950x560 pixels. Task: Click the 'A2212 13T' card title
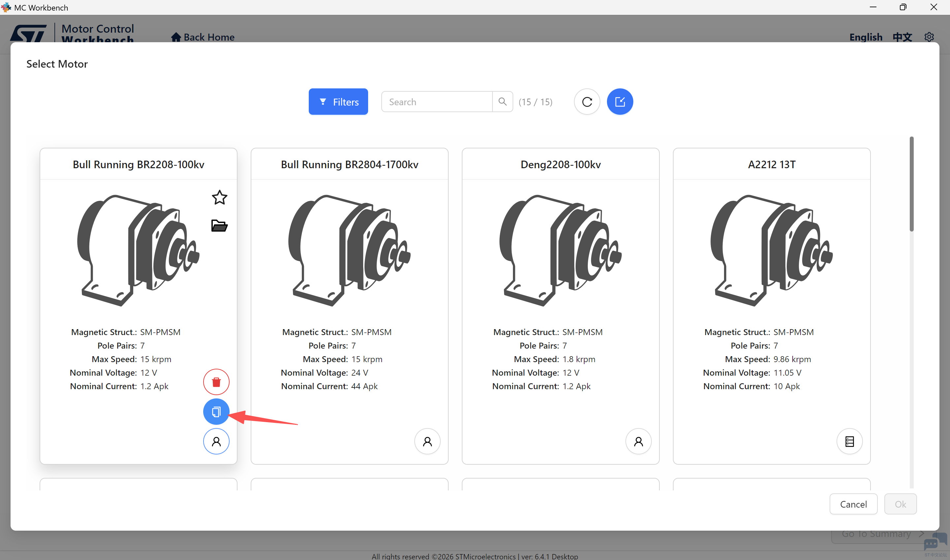(772, 165)
